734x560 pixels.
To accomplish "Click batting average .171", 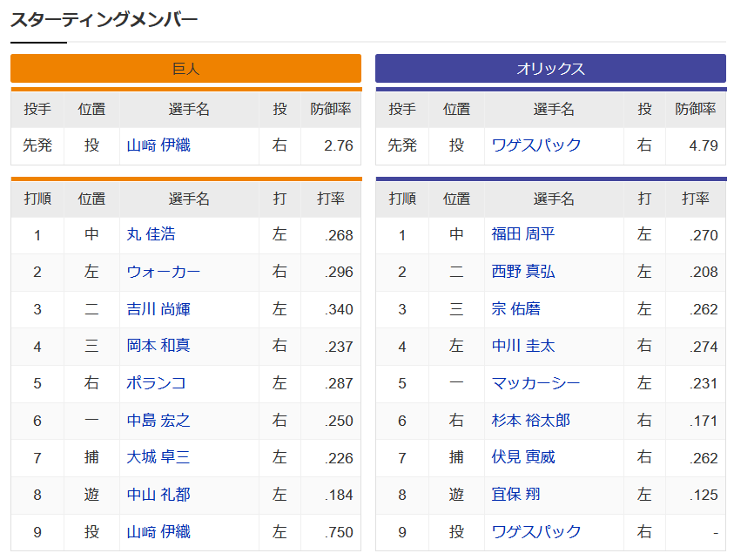I will point(704,421).
